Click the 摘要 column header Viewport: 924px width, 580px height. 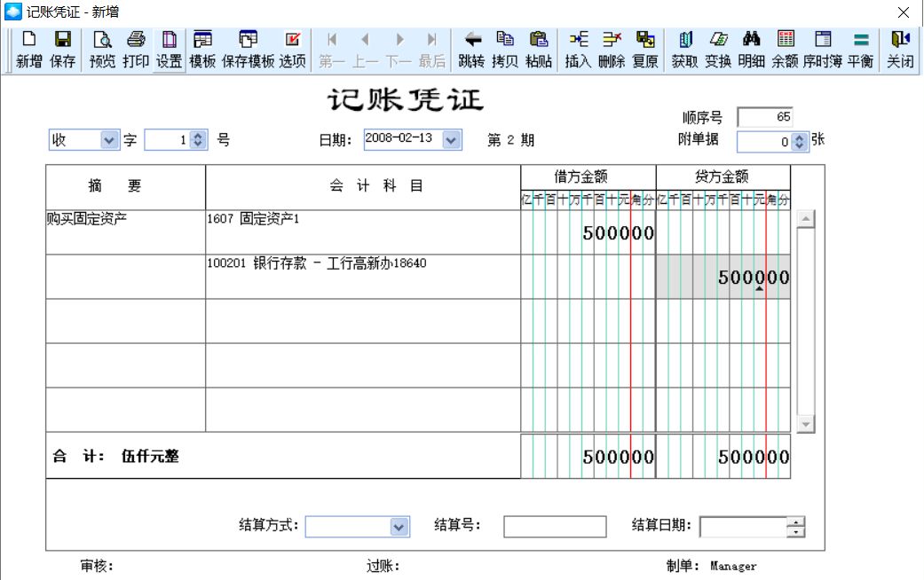(x=125, y=186)
